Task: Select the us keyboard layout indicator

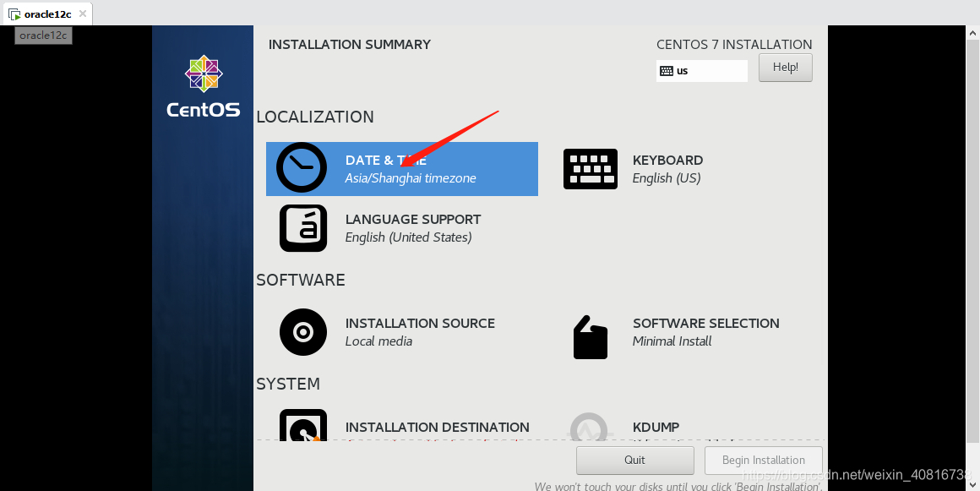Action: tap(702, 71)
